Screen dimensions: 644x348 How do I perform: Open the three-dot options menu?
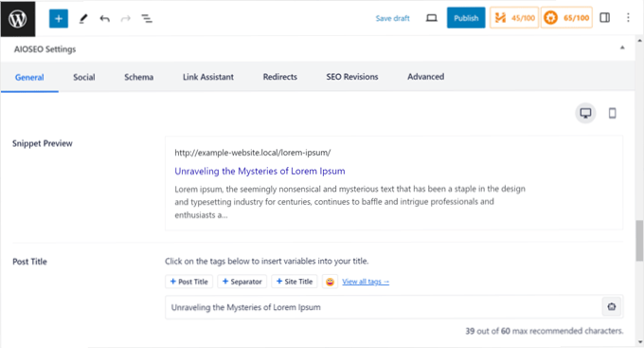pyautogui.click(x=628, y=18)
